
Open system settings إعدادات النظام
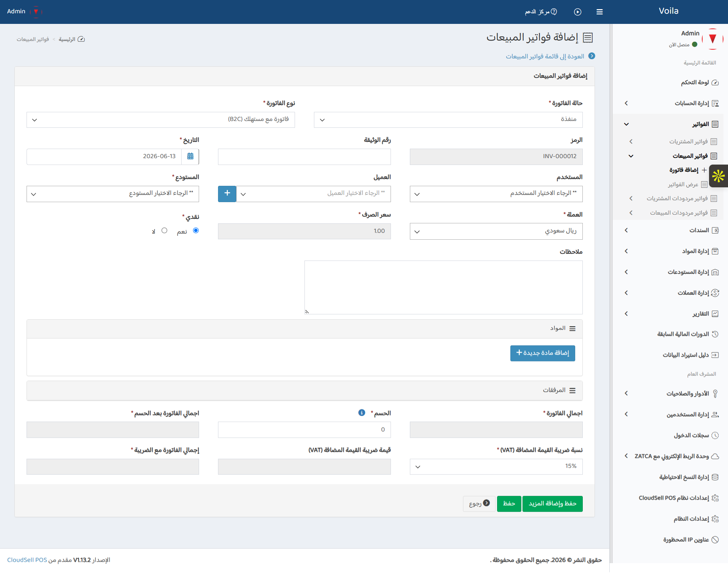(696, 519)
